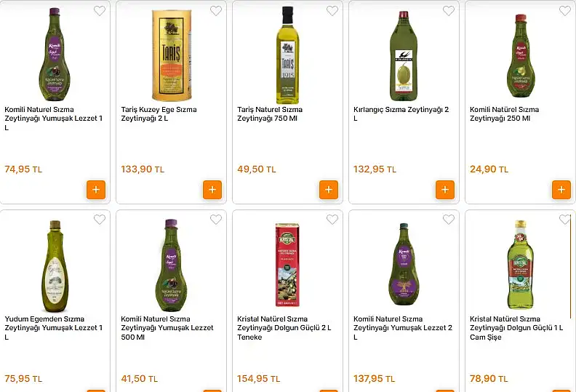
Task: Add Komili 1 L olive oil to cart
Action: (96, 190)
